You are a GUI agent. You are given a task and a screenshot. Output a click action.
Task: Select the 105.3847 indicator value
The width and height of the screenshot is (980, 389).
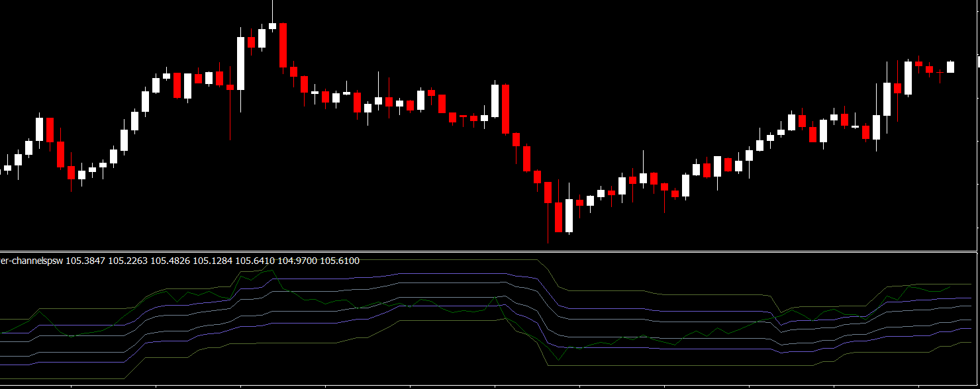(x=85, y=261)
